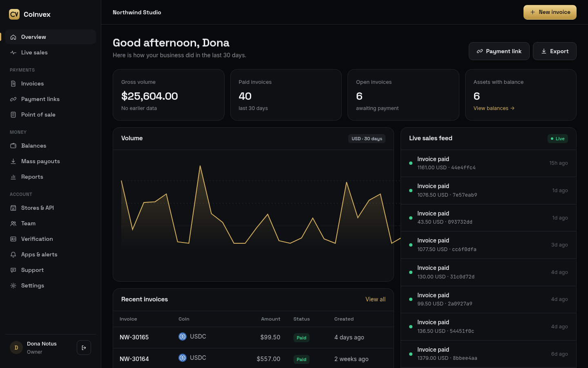Click the Live sales pulse icon
588x368 pixels.
(x=13, y=53)
